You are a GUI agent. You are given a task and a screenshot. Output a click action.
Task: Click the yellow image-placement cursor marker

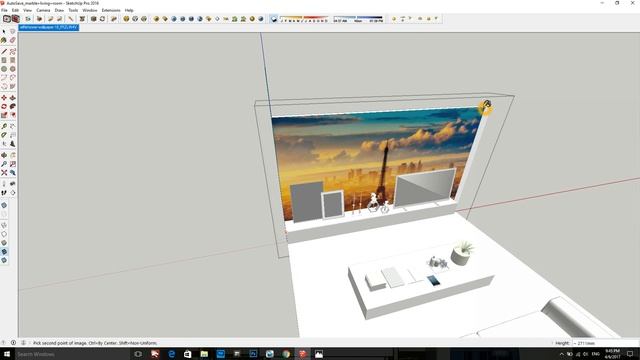[x=486, y=107]
